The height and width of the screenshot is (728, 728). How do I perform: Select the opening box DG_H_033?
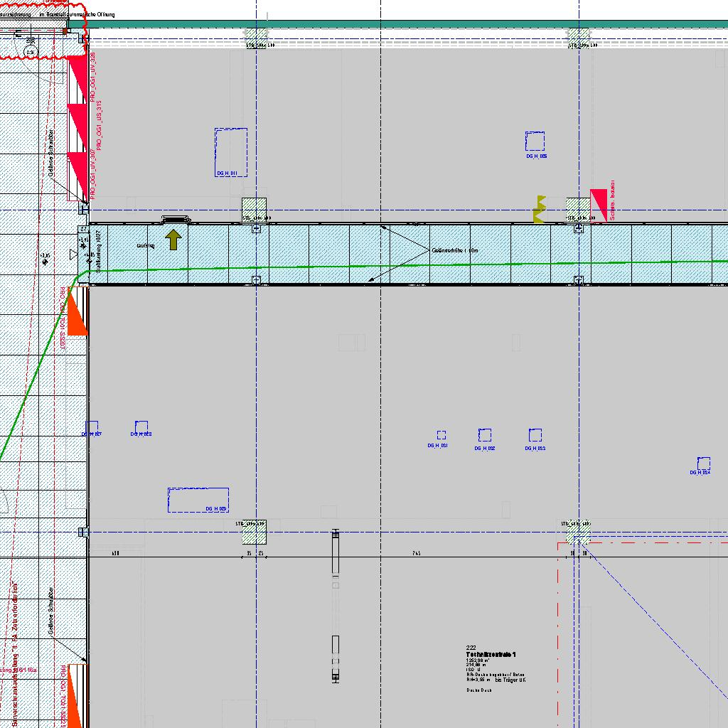(535, 435)
